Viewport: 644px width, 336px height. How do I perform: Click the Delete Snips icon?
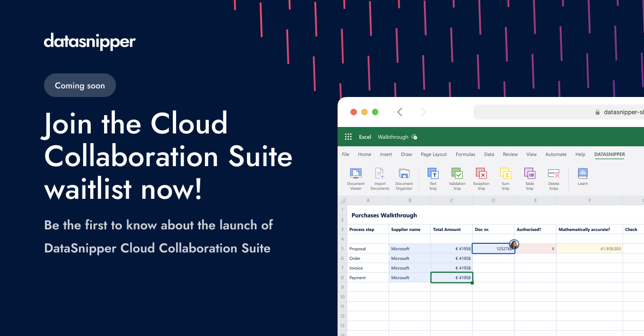553,173
